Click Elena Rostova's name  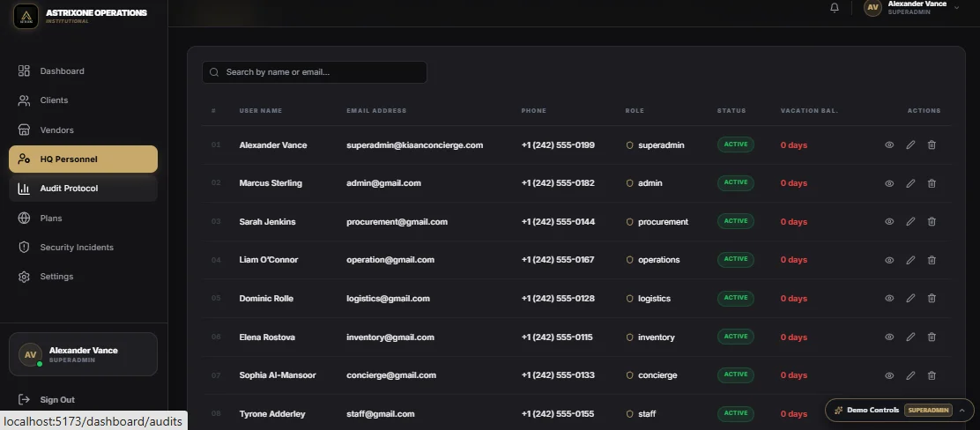pos(268,337)
